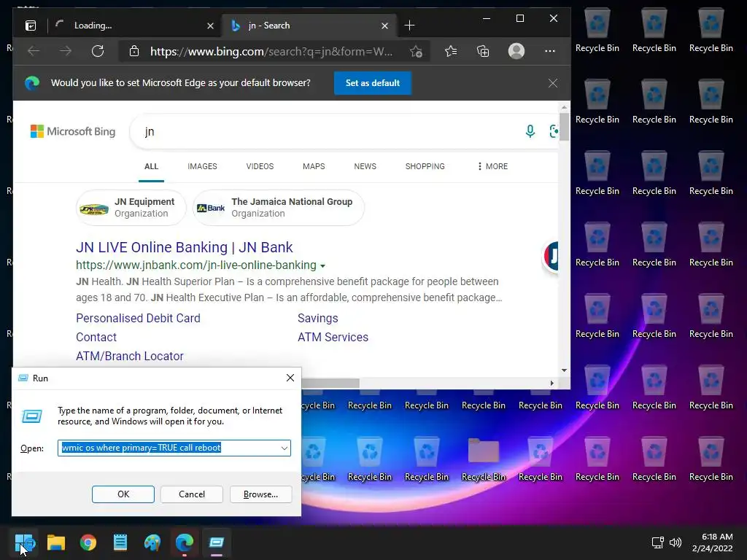Select the JN Equipment organization chip

click(131, 208)
